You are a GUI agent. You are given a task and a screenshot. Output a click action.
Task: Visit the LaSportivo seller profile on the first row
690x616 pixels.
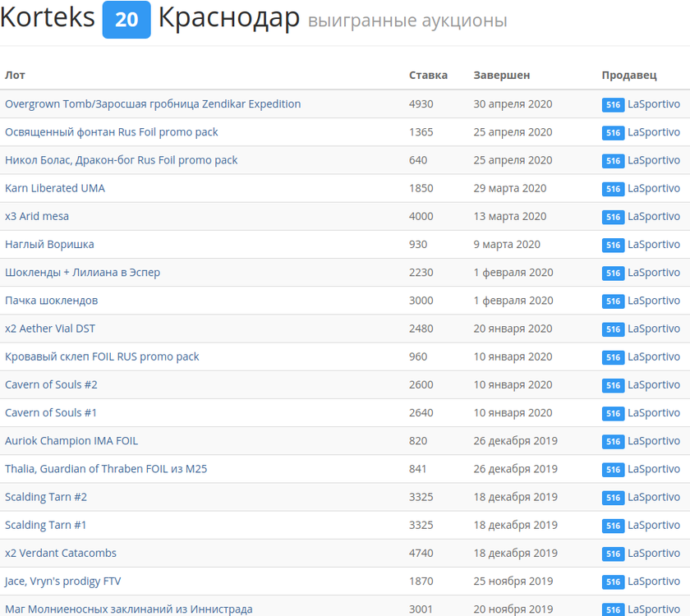653,104
